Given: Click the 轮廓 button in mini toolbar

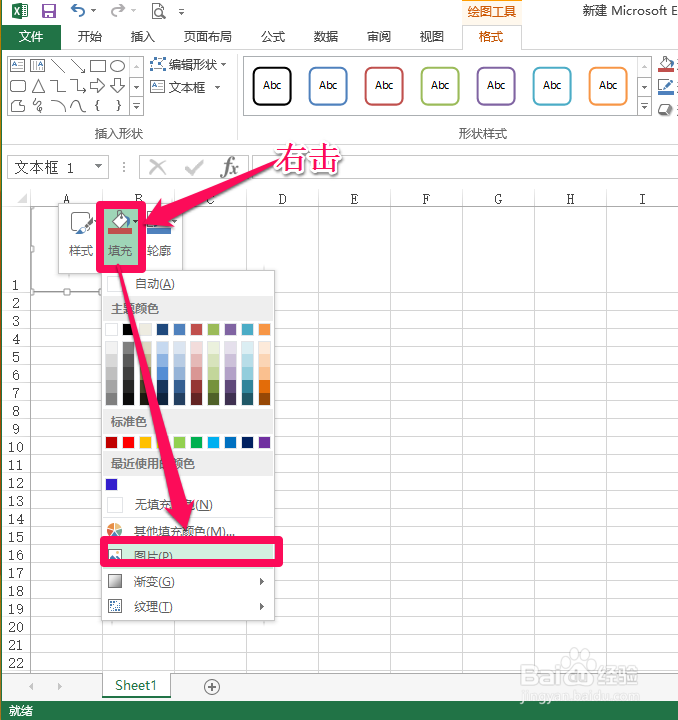Looking at the screenshot, I should [x=159, y=236].
